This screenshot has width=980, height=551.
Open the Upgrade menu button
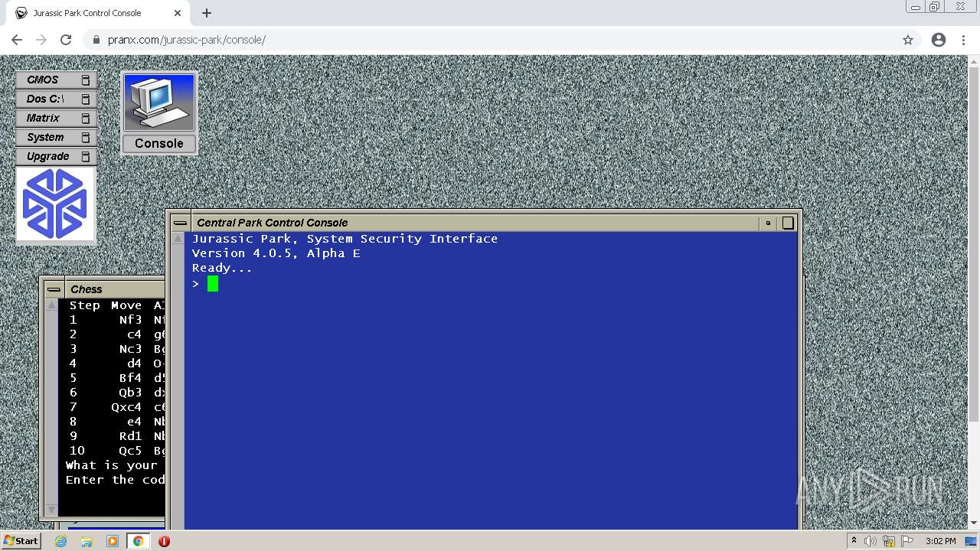(x=56, y=156)
